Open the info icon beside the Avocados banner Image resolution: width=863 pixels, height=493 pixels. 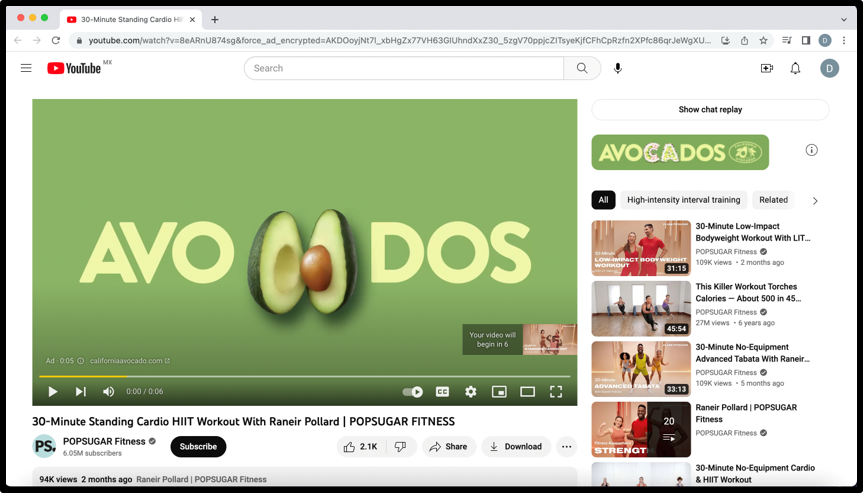811,150
